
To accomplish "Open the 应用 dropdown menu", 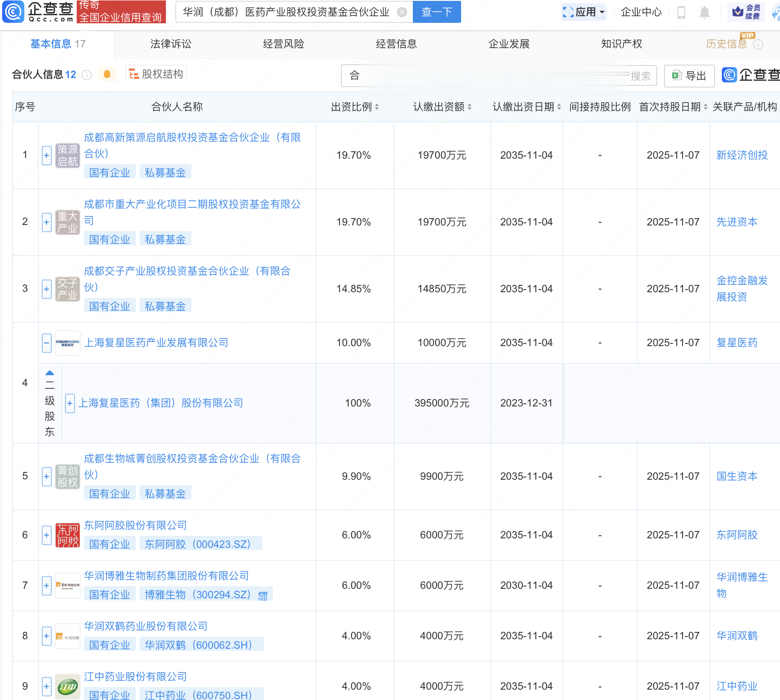I will (x=584, y=12).
